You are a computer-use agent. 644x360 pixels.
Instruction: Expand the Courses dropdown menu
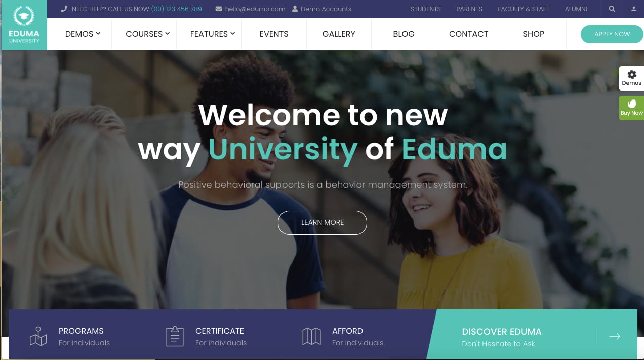[x=147, y=34]
